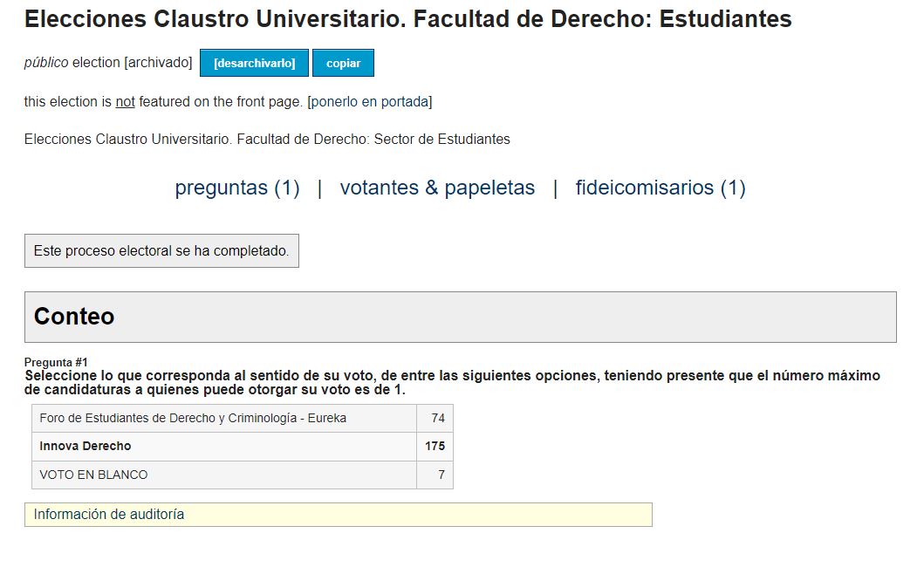Click the question text about número máximo

pyautogui.click(x=452, y=382)
